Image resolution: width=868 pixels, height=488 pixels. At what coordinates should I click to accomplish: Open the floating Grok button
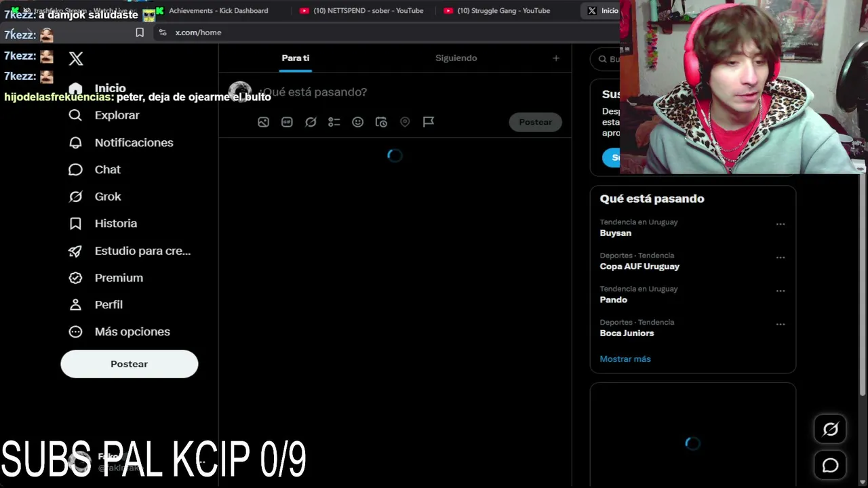tap(830, 429)
